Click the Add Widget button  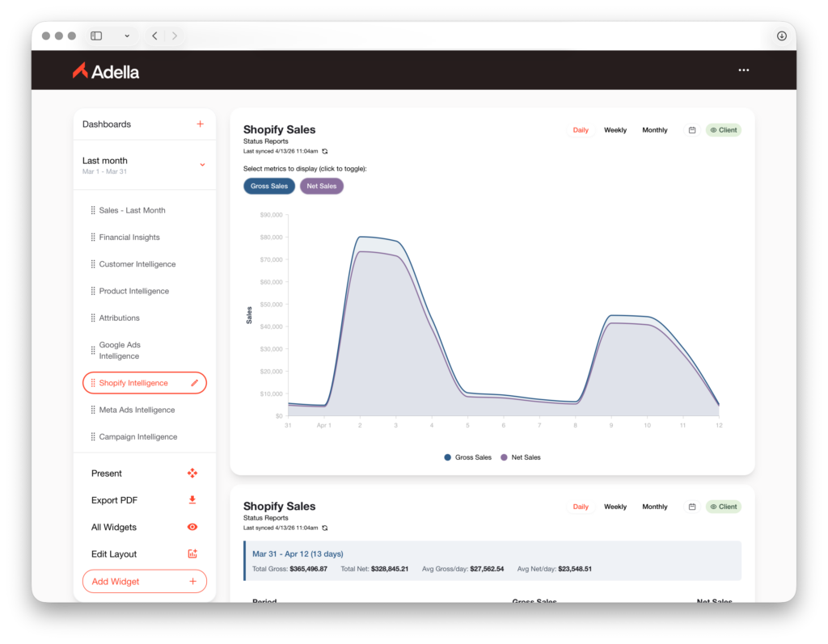click(145, 582)
